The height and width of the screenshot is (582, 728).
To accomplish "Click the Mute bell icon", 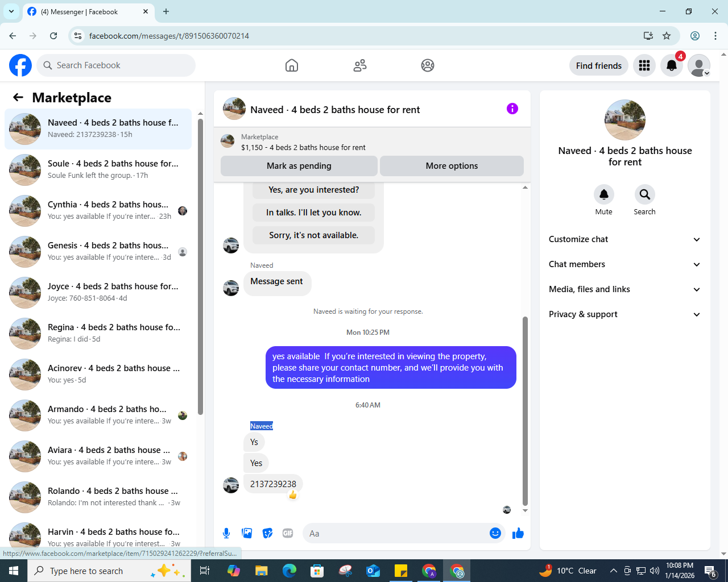I will pos(604,194).
